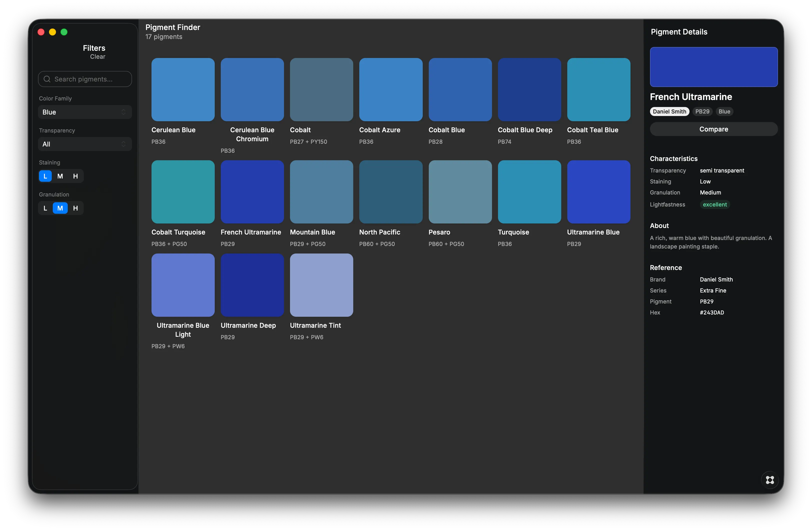Screen dimensions: 812x531
Task: Click the large color preview in Pigment Details
Action: point(713,67)
